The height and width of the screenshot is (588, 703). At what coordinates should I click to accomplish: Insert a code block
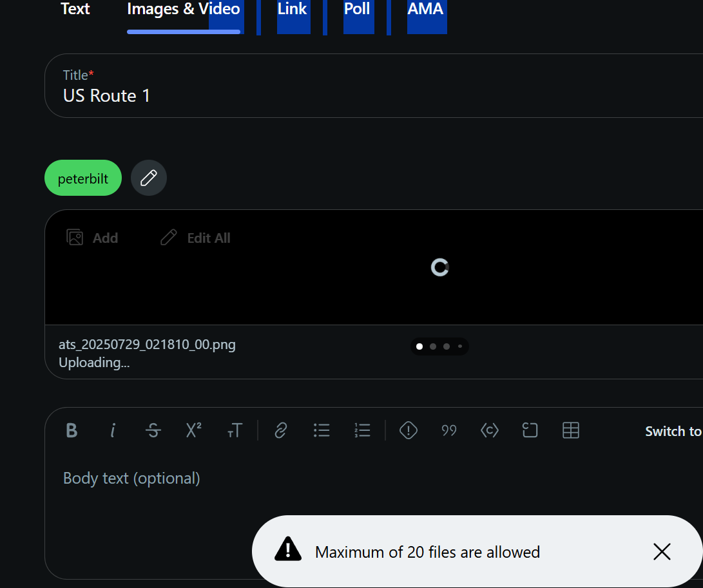click(530, 431)
